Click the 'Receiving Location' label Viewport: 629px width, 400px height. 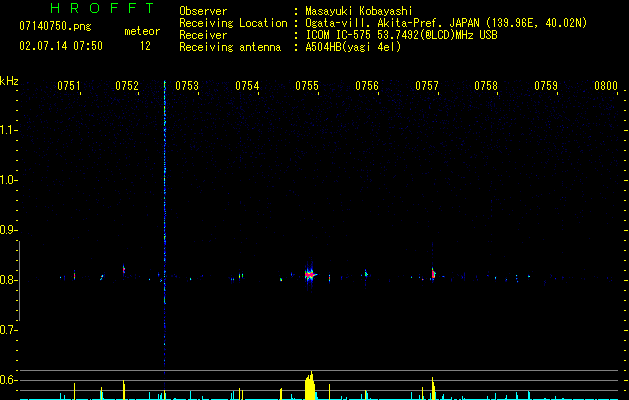(x=233, y=23)
